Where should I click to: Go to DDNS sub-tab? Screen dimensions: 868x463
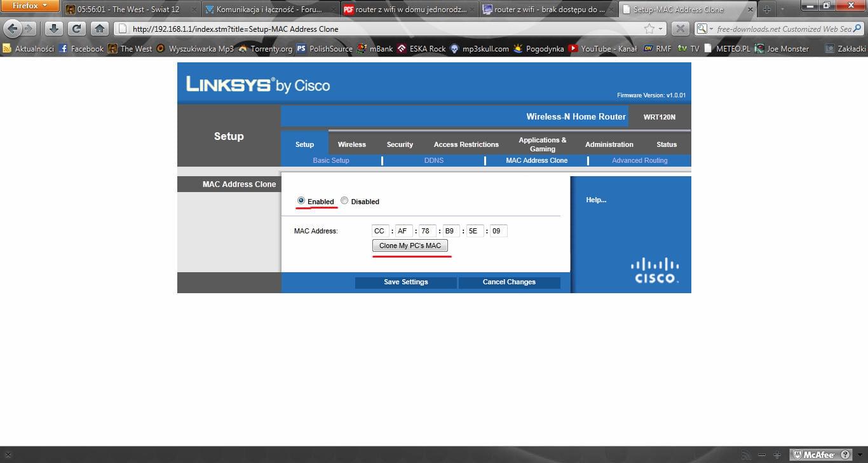tap(434, 160)
